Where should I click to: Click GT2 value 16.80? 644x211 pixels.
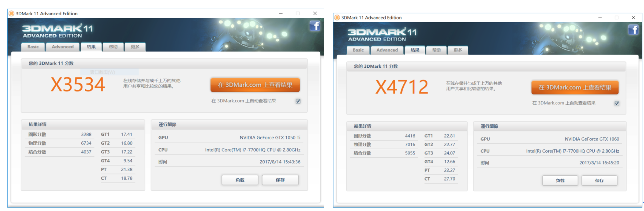coord(127,143)
